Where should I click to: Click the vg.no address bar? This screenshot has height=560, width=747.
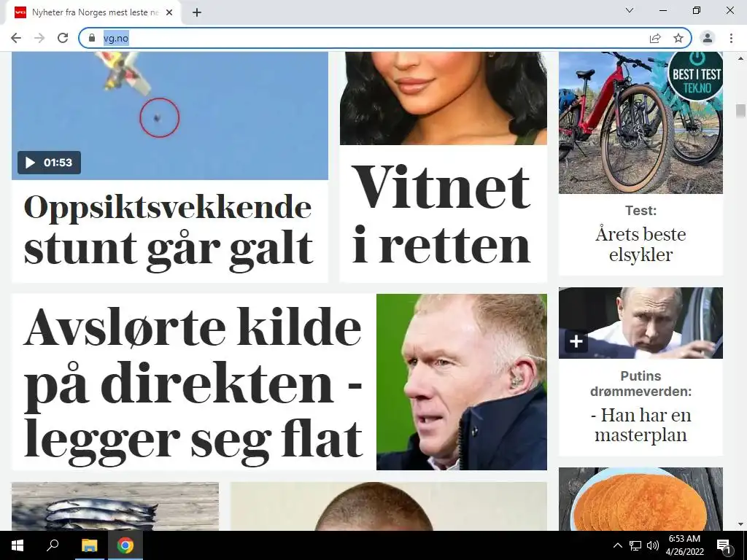click(x=362, y=38)
